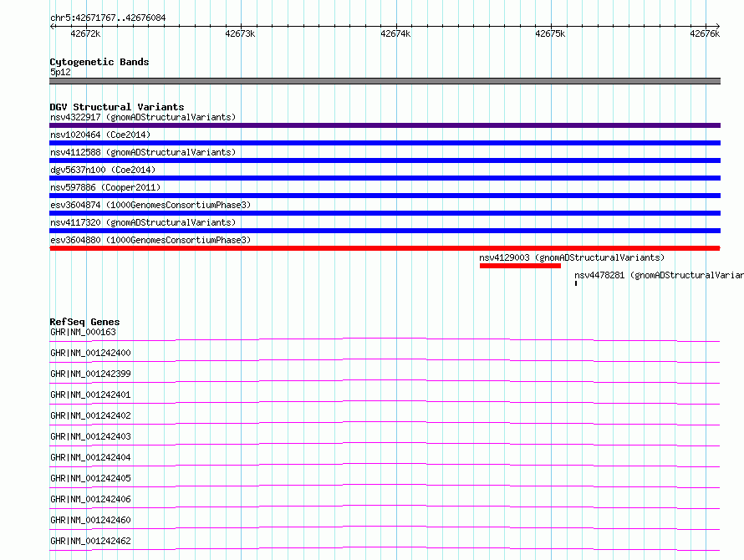Click the nsv4112588 gnomAD variant label

pyautogui.click(x=143, y=152)
